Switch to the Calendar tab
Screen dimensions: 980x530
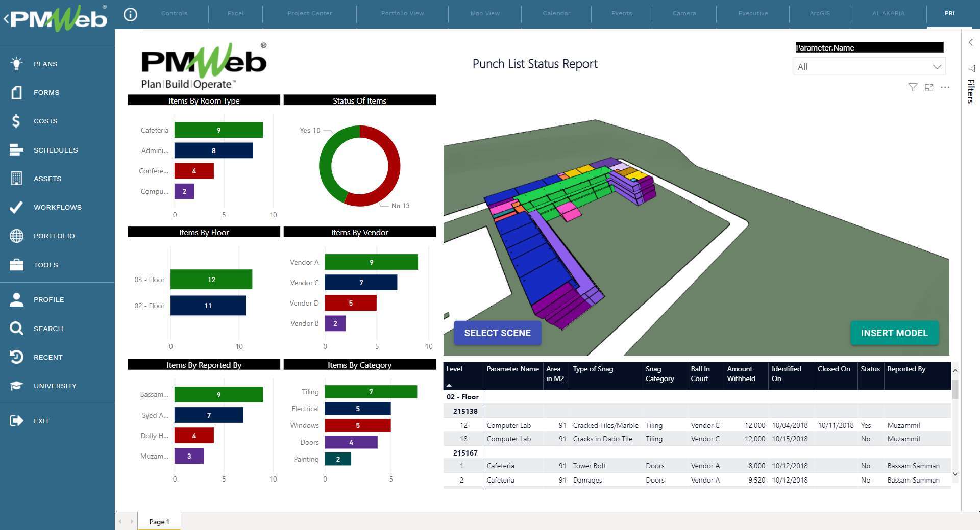[556, 13]
